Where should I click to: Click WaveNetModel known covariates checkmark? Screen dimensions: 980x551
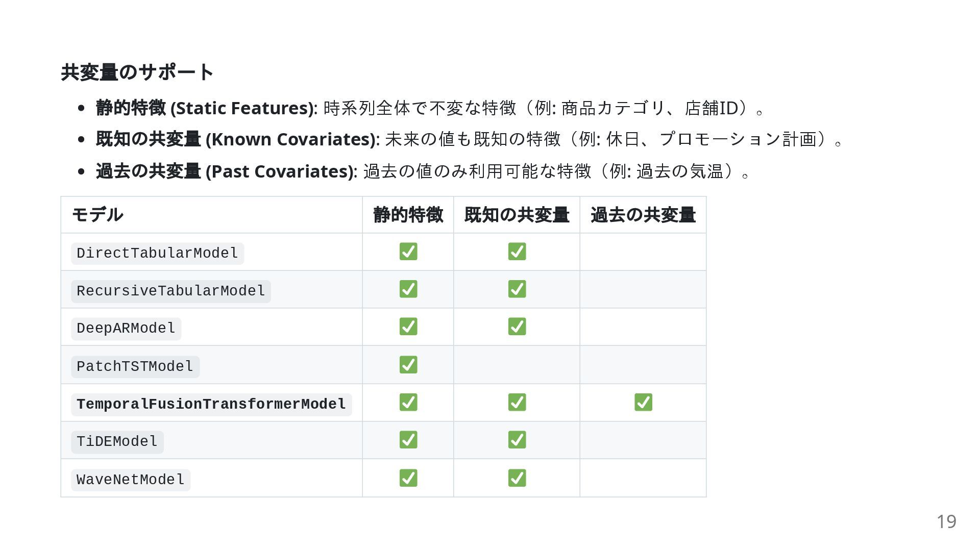point(517,478)
